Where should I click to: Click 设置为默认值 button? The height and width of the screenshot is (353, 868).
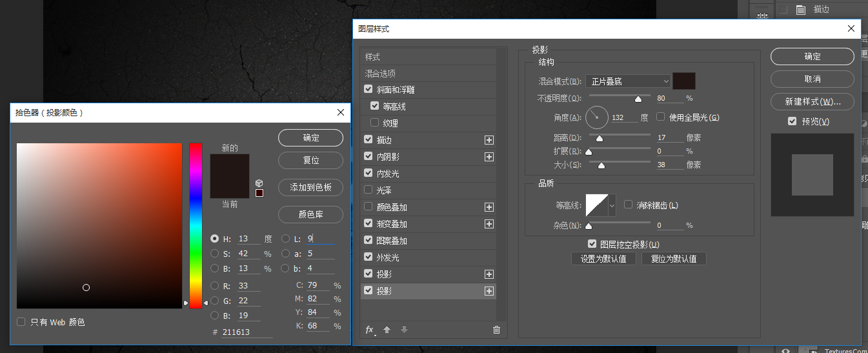coord(603,259)
